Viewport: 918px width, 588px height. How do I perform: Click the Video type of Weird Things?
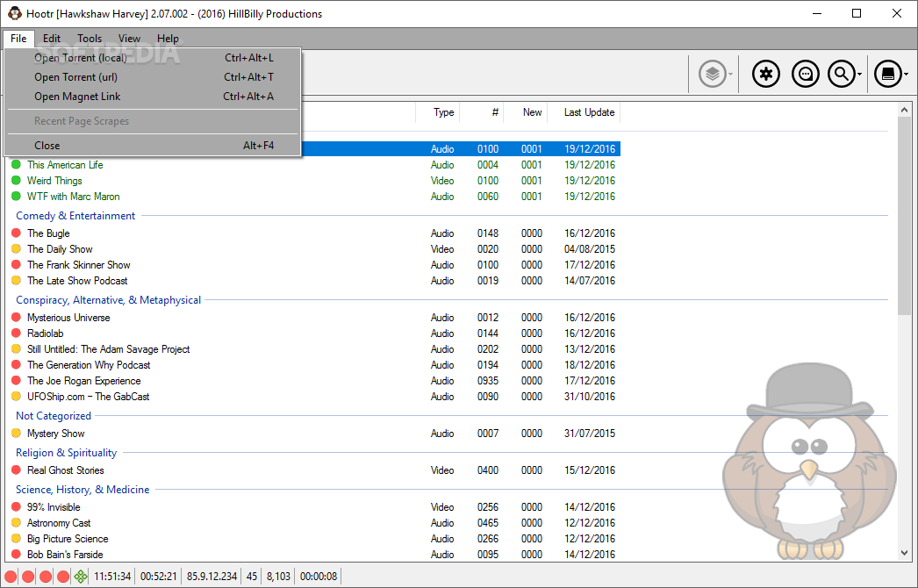pyautogui.click(x=442, y=181)
